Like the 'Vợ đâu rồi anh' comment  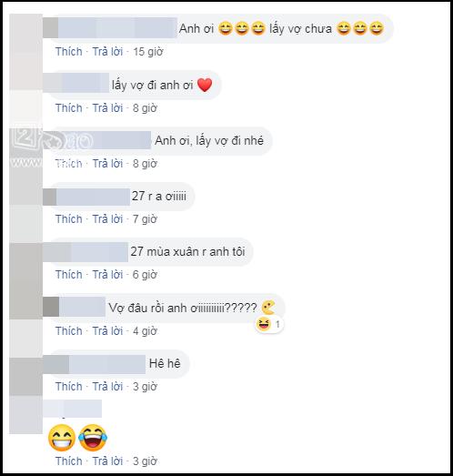point(69,331)
